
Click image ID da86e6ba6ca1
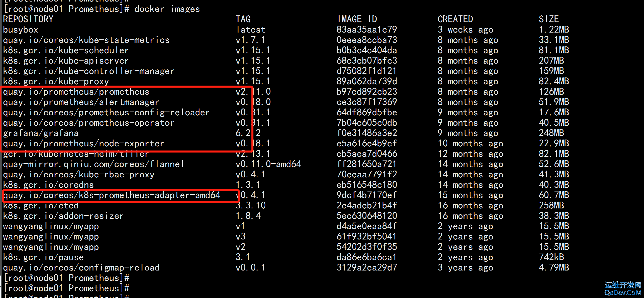[x=367, y=257]
